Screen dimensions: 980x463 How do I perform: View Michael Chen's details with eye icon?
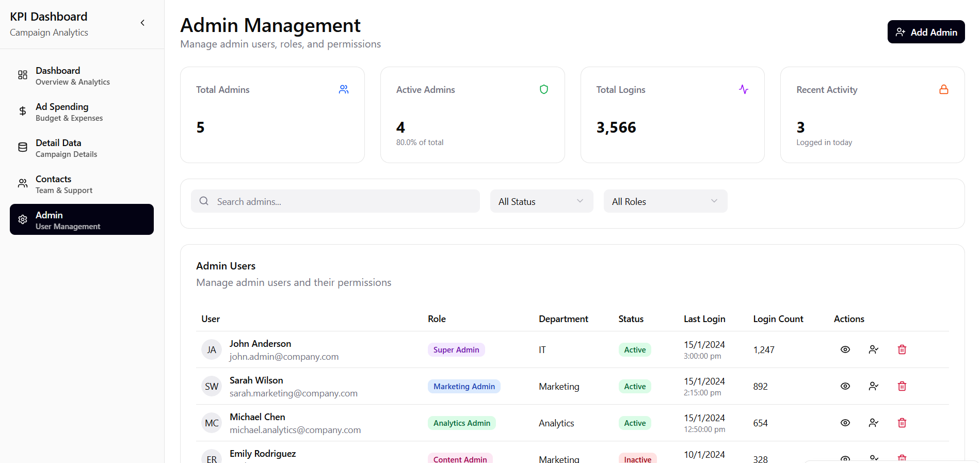tap(845, 423)
